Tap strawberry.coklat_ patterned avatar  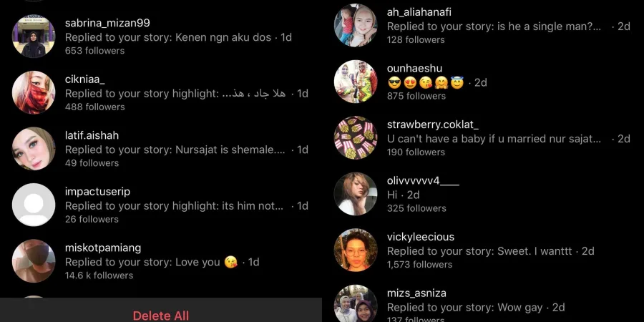pos(355,137)
